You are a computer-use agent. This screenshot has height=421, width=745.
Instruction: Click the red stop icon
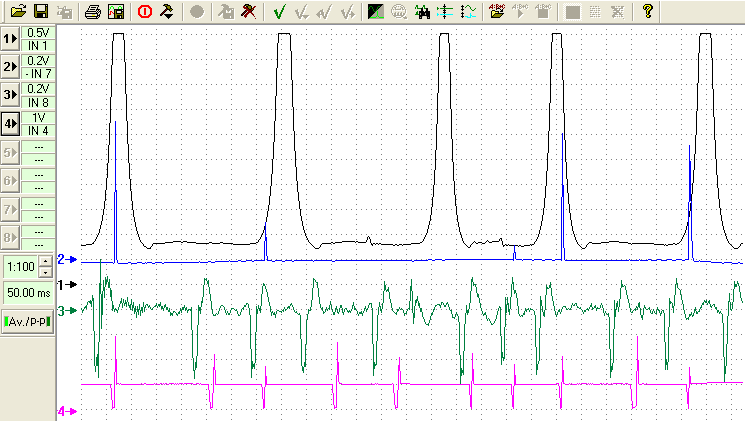coord(145,11)
